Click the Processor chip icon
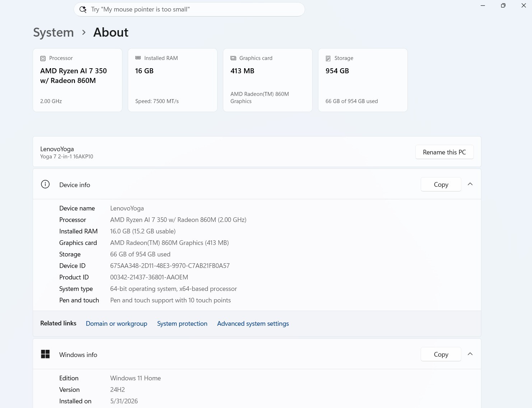This screenshot has height=408, width=532. [x=43, y=58]
